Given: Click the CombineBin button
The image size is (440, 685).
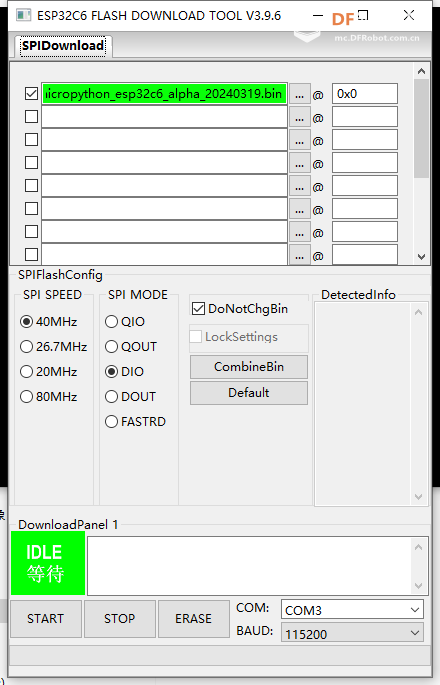Looking at the screenshot, I should coord(249,367).
